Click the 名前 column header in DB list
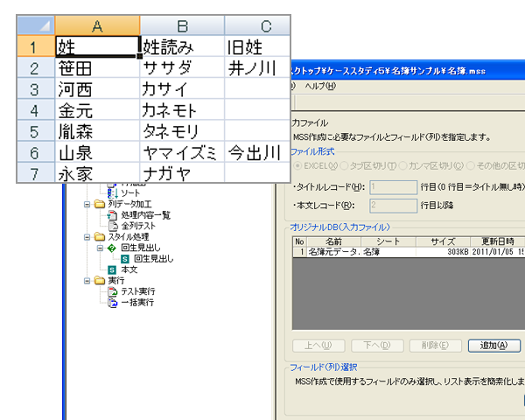Image resolution: width=525 pixels, height=420 pixels. coord(334,241)
